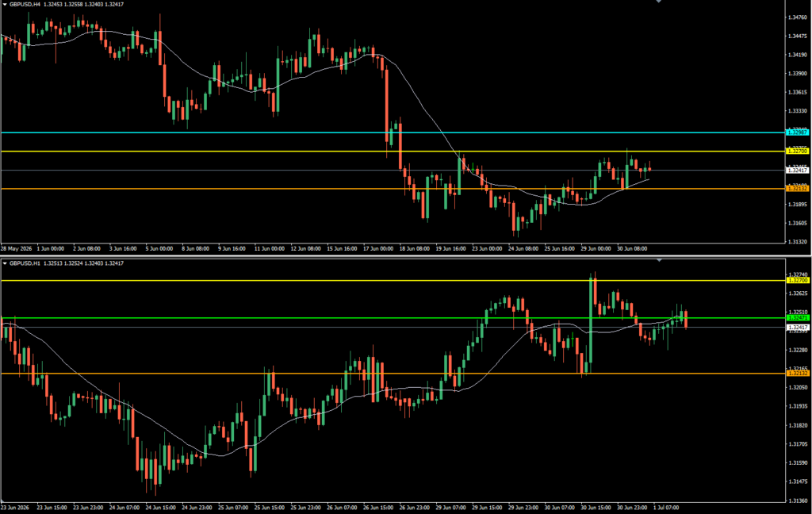Click the 18 Jun 08:00 time axis label

coord(414,249)
